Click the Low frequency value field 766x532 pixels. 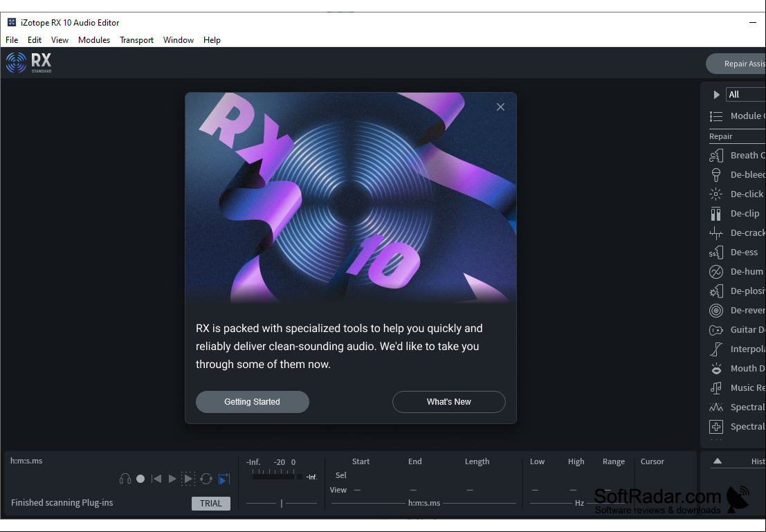click(535, 490)
